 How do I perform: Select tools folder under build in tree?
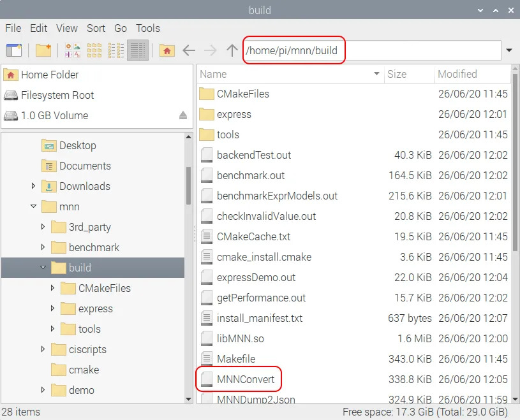[x=80, y=329]
